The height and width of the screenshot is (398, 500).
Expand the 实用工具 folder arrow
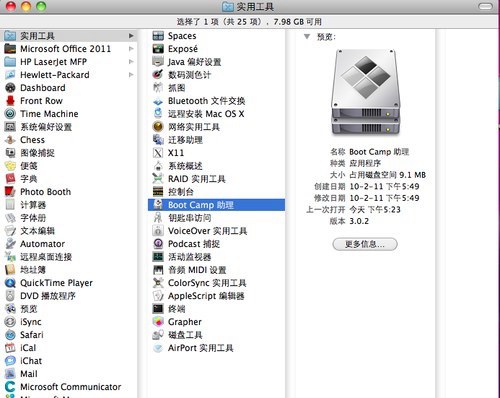click(x=131, y=36)
